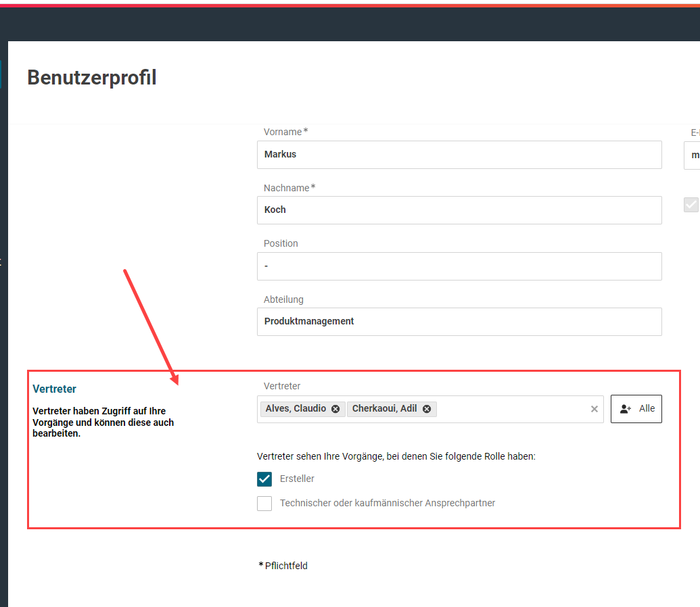Click the partially visible E-Mail field
The width and height of the screenshot is (700, 607).
(x=692, y=155)
